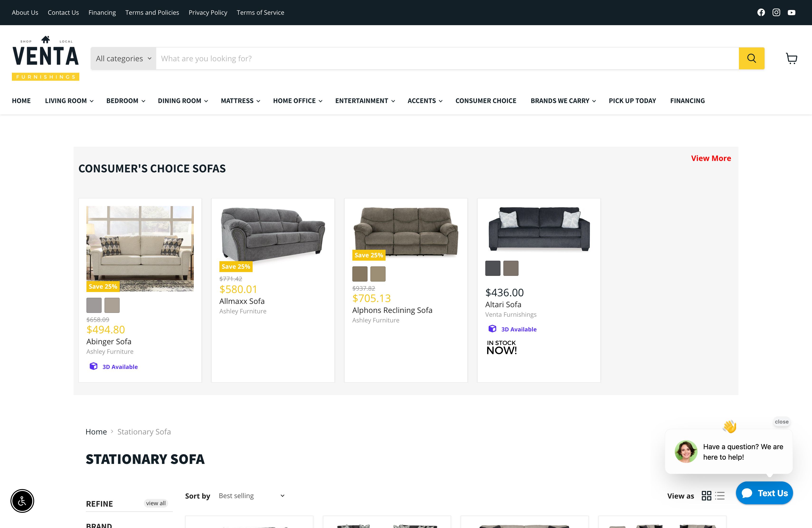Visit the store's Facebook icon

pos(761,12)
